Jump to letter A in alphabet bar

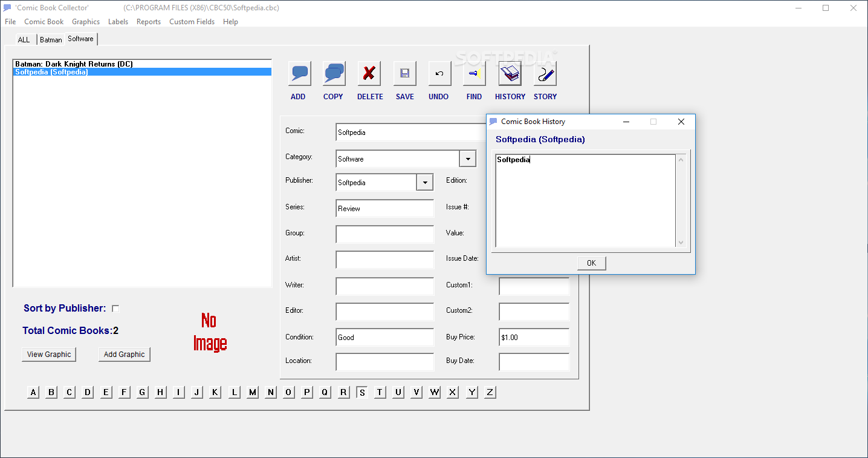33,392
